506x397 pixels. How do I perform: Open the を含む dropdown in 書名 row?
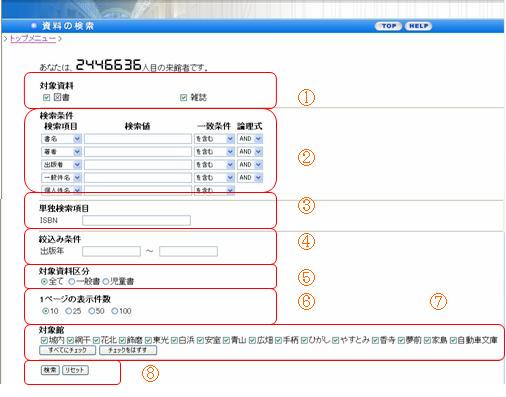tap(214, 139)
